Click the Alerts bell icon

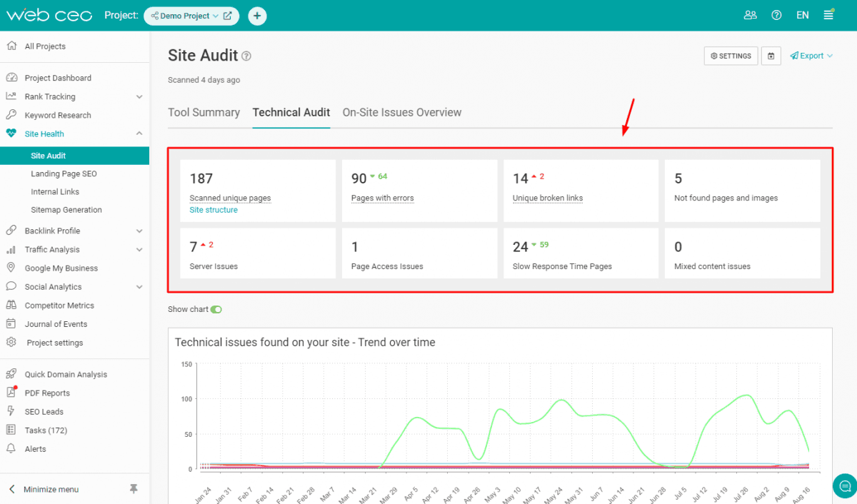[11, 448]
